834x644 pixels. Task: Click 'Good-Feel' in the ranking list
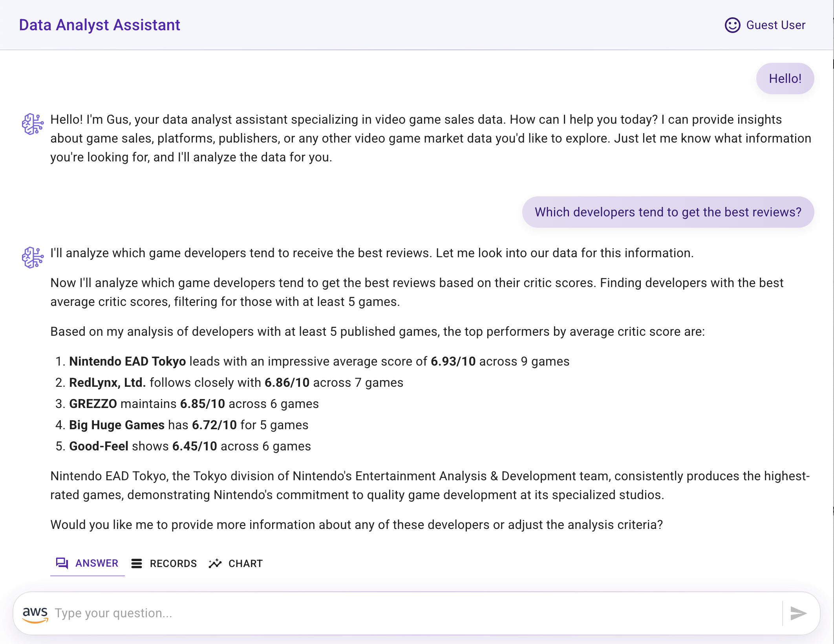tap(99, 446)
